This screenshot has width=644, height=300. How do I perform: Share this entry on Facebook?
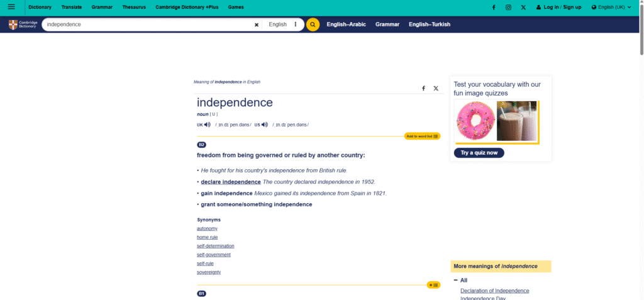423,88
